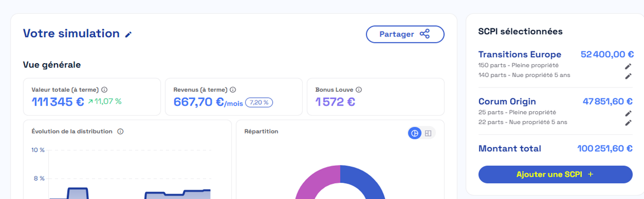Switch Répartition to donut chart view
The height and width of the screenshot is (199, 644).
point(415,133)
